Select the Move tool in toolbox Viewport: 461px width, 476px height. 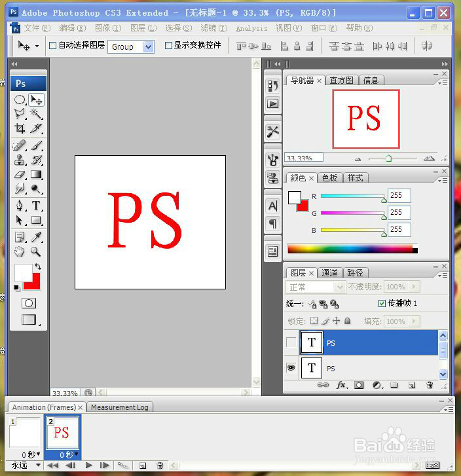click(x=36, y=100)
